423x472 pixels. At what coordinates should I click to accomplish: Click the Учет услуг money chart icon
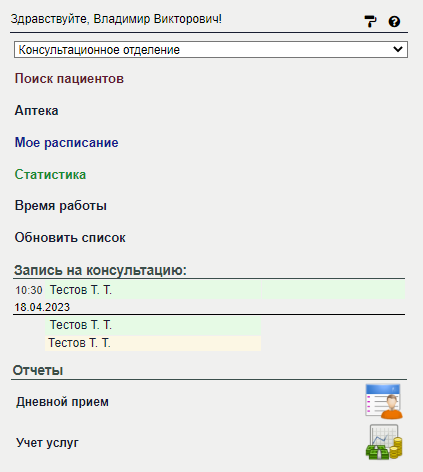(384, 442)
